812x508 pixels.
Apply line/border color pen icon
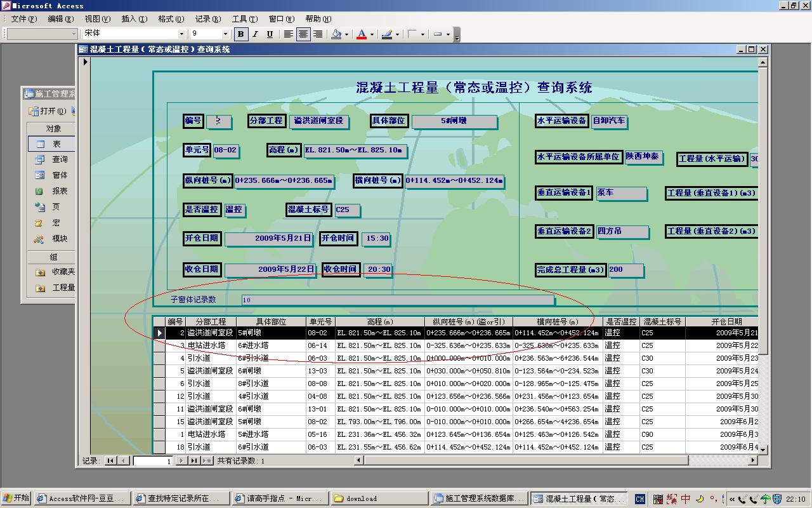[387, 34]
